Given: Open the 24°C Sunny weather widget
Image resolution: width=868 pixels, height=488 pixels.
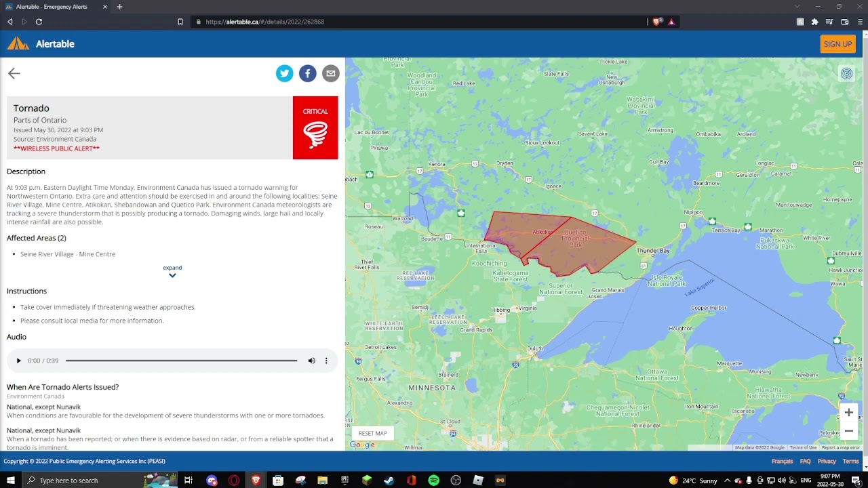Looking at the screenshot, I should pos(692,481).
